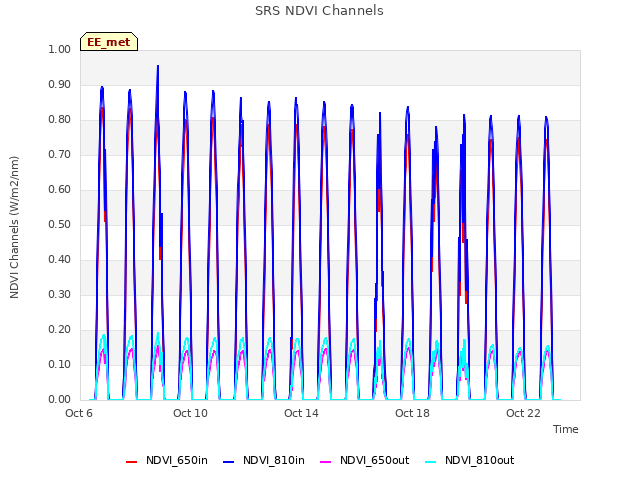Toggle the NDVI_650in legend entry
The image size is (640, 480).
click(x=167, y=460)
